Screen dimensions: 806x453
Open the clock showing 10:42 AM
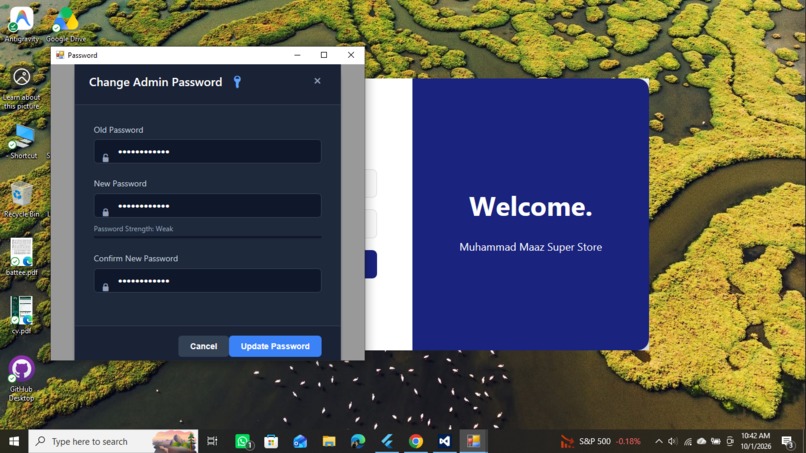coord(756,441)
